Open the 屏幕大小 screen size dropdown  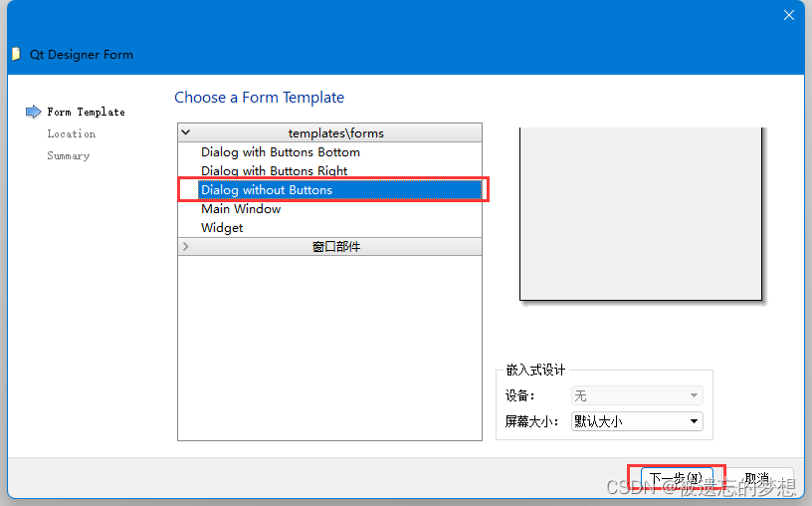pyautogui.click(x=637, y=421)
